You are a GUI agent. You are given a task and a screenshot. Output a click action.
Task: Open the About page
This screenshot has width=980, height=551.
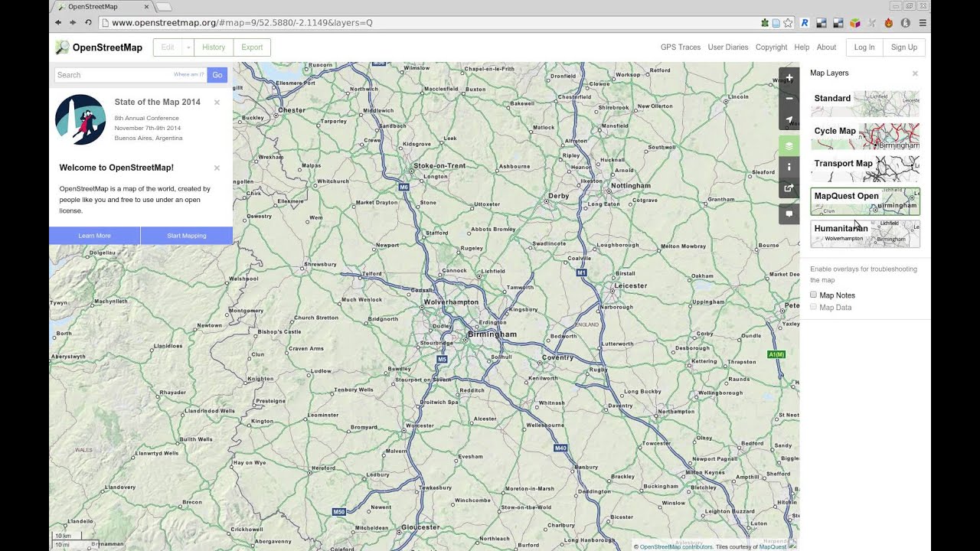coord(826,47)
